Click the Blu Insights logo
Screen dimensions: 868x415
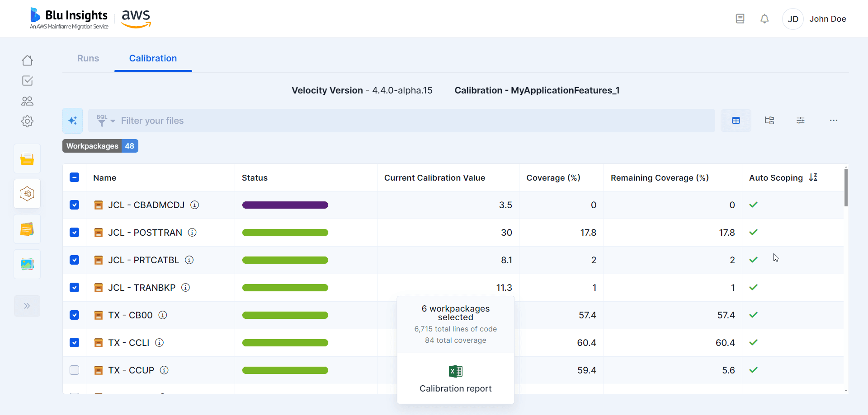[x=69, y=19]
